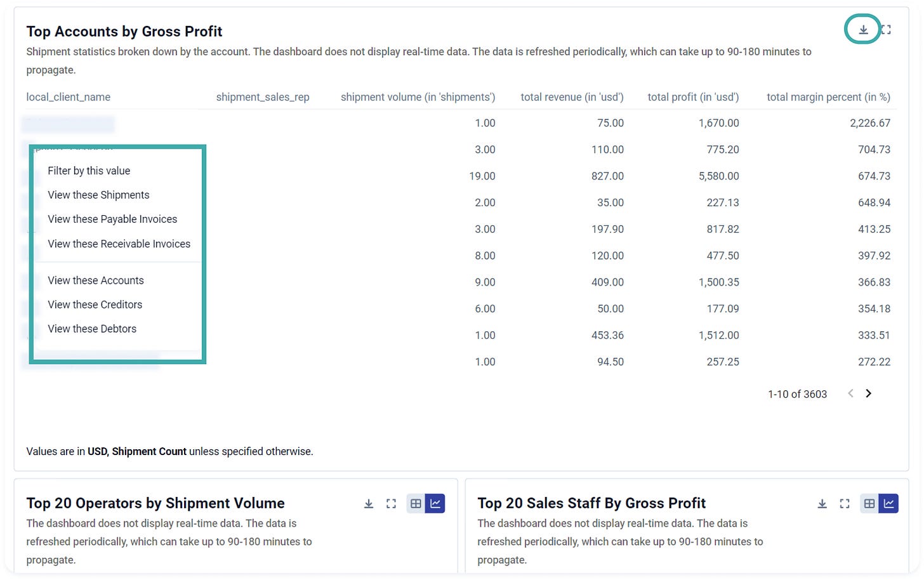Image resolution: width=924 pixels, height=580 pixels.
Task: Click the Top 20 Sales Staff By Gross Profit title
Action: (x=591, y=503)
